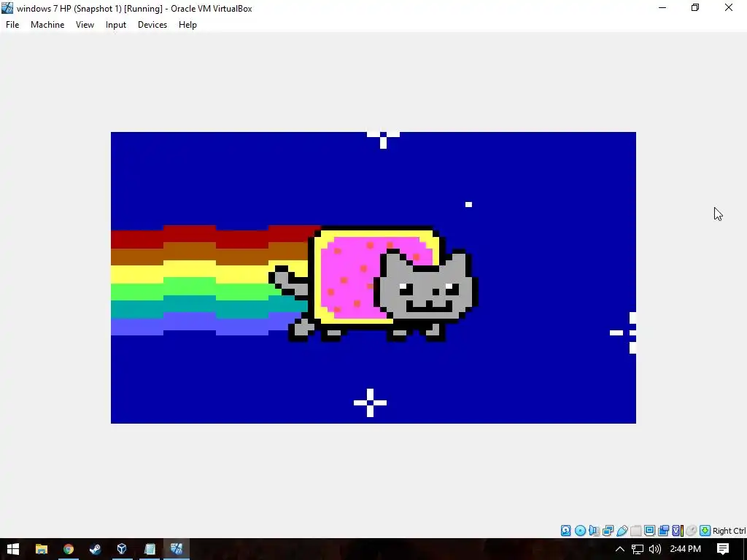Click the display settings status icon
747x560 pixels.
(x=649, y=531)
